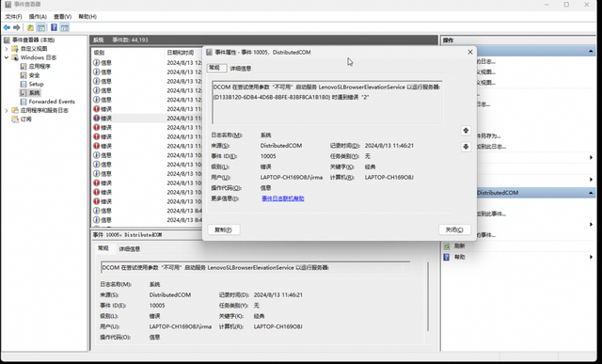This screenshot has height=364, width=602.
Task: Go back with the blue left arrow
Action: [7, 27]
